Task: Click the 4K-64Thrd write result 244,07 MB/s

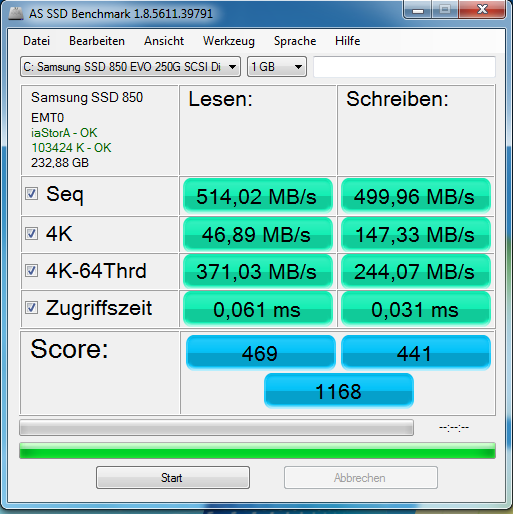Action: (x=416, y=271)
